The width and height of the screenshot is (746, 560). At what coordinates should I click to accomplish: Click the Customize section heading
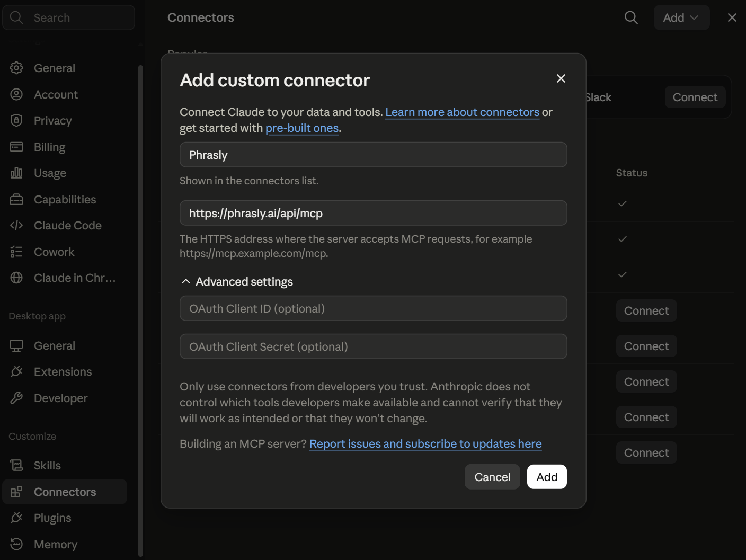(x=32, y=436)
